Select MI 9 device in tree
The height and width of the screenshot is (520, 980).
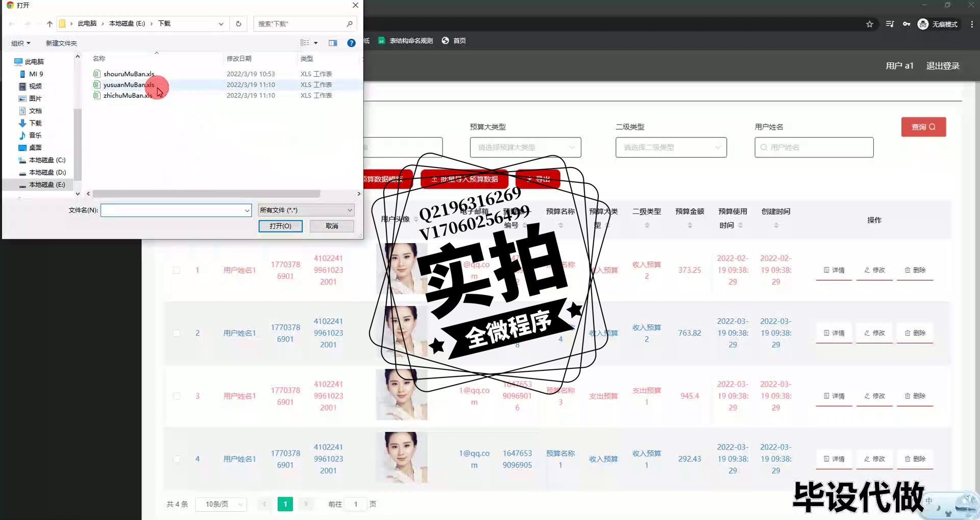click(31, 74)
